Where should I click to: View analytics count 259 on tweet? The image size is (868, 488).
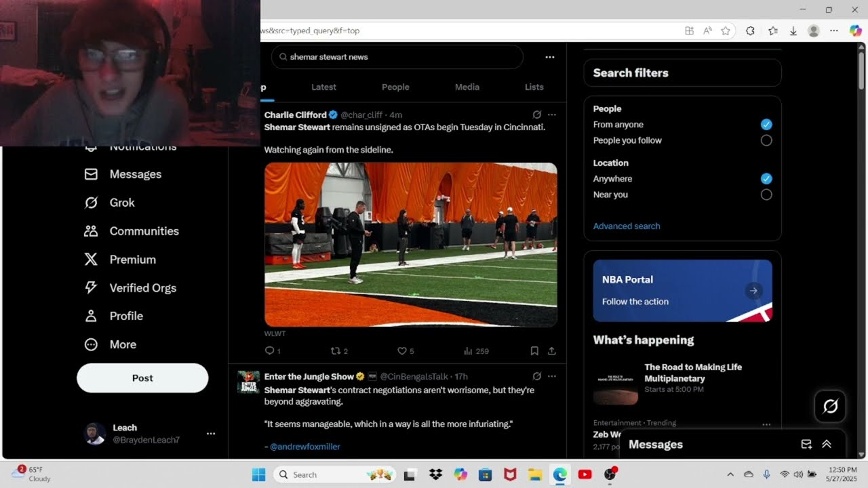click(x=475, y=351)
